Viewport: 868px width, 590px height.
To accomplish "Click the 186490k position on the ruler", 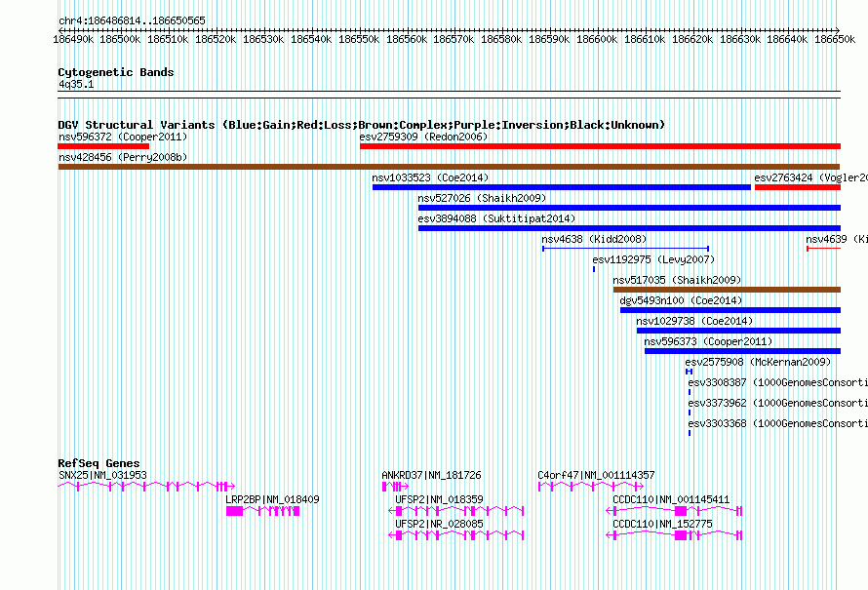I will click(x=73, y=39).
